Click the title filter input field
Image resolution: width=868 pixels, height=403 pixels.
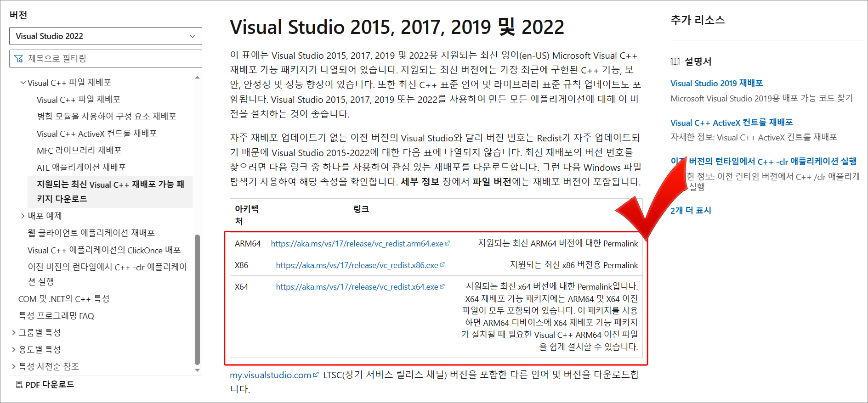[x=105, y=59]
